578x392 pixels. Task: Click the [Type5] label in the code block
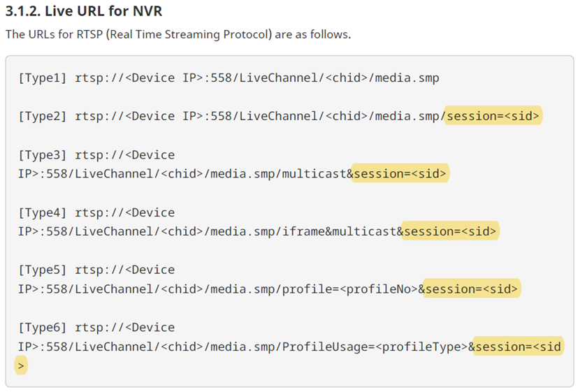point(43,269)
